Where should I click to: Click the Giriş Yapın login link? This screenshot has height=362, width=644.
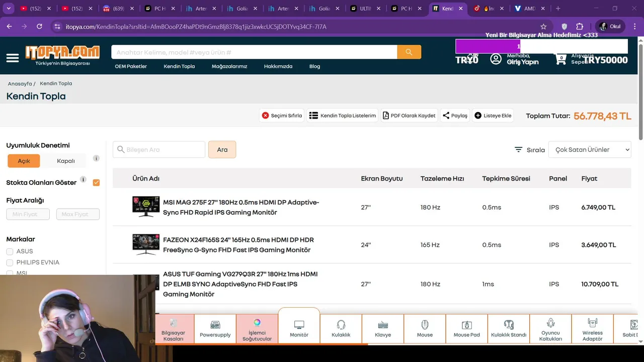(523, 62)
